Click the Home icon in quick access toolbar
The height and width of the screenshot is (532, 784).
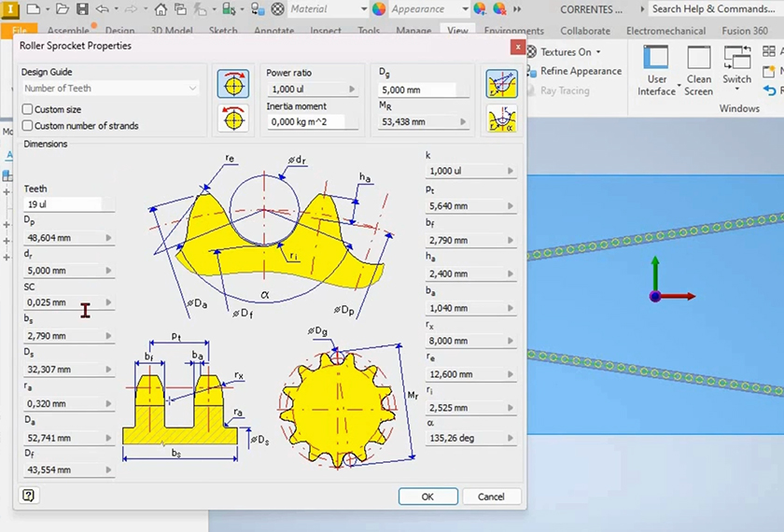[161, 9]
